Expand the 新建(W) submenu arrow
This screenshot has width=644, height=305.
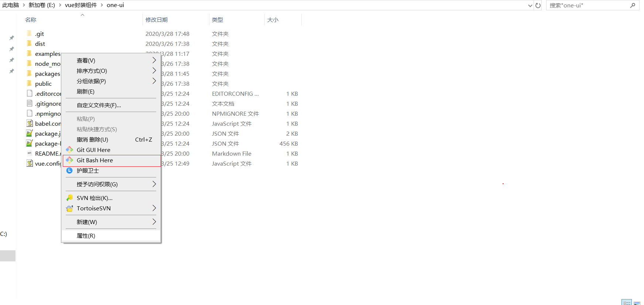point(154,222)
